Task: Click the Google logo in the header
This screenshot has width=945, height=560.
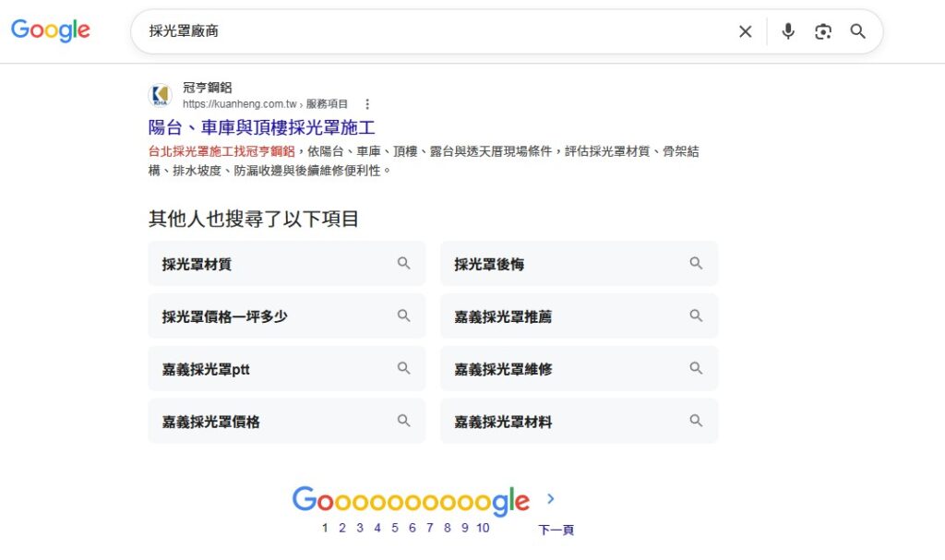Action: click(x=51, y=30)
